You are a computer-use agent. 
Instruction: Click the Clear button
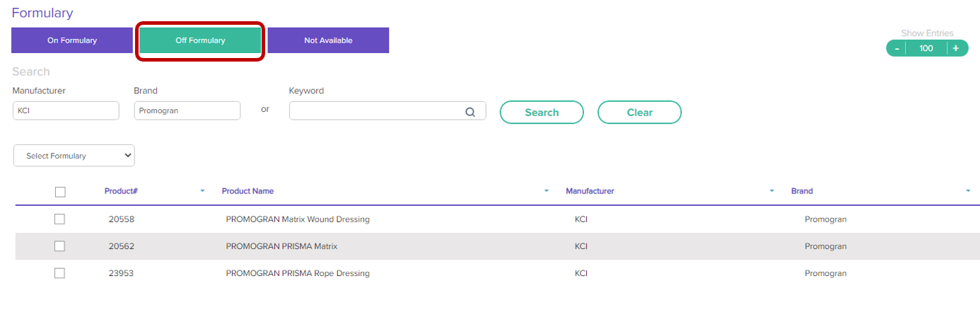click(x=639, y=112)
